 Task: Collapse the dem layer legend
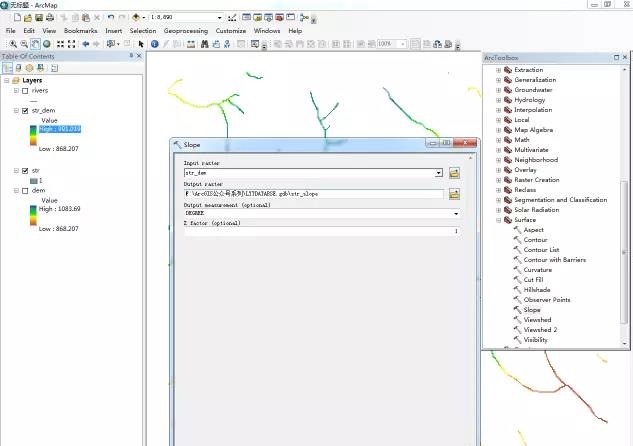(16, 191)
